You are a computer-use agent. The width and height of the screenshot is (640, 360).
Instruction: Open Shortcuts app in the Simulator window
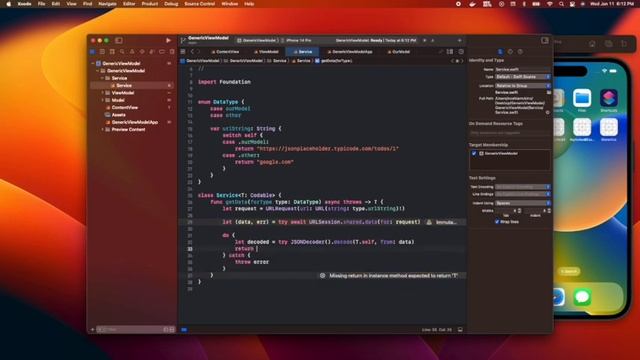[x=609, y=98]
